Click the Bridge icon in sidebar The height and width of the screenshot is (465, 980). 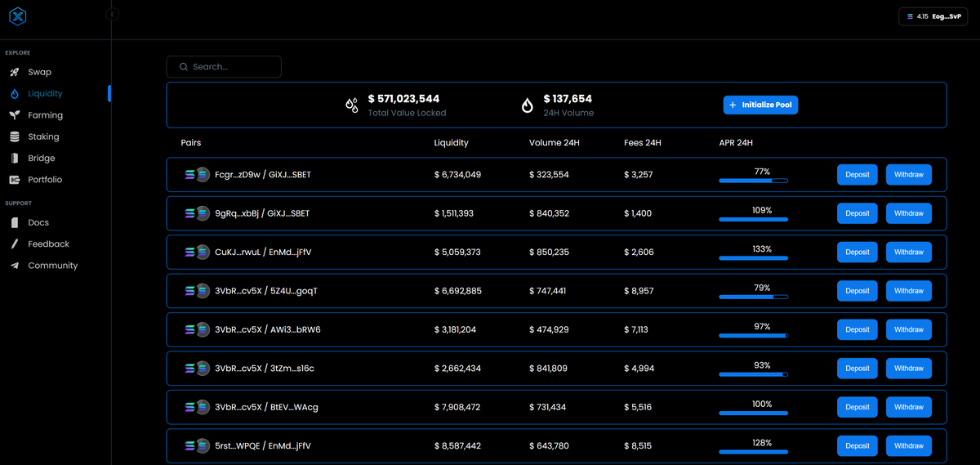point(15,158)
